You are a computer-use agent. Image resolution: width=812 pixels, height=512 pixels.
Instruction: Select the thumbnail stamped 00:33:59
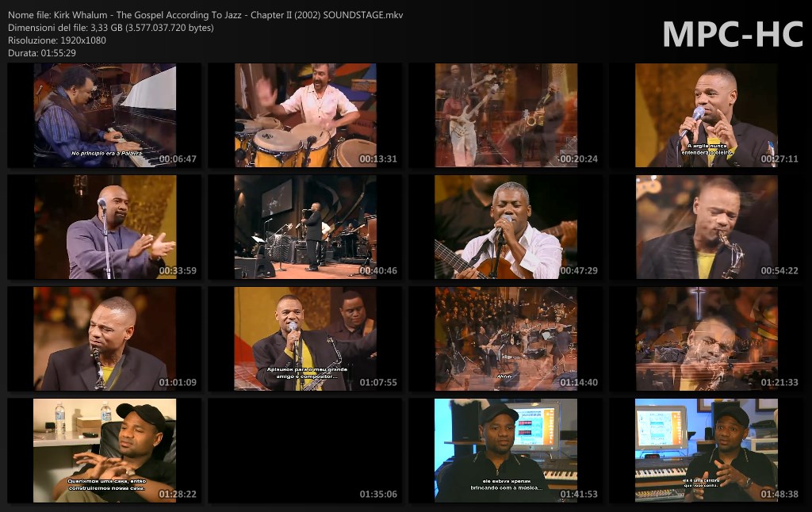(x=105, y=227)
